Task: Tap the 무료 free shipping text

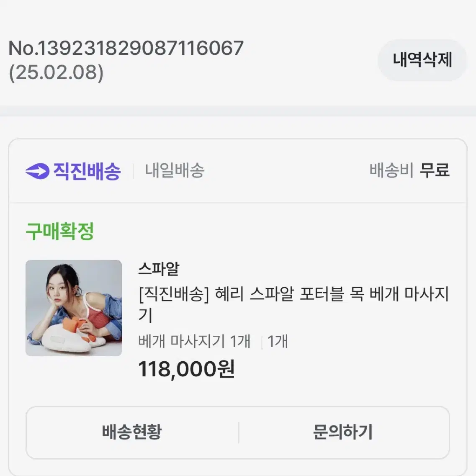Action: coord(435,171)
